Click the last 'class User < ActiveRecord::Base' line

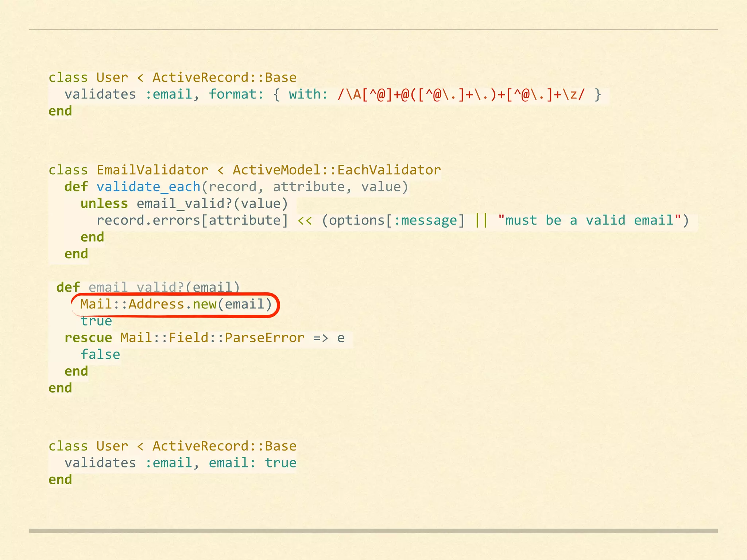(x=173, y=446)
